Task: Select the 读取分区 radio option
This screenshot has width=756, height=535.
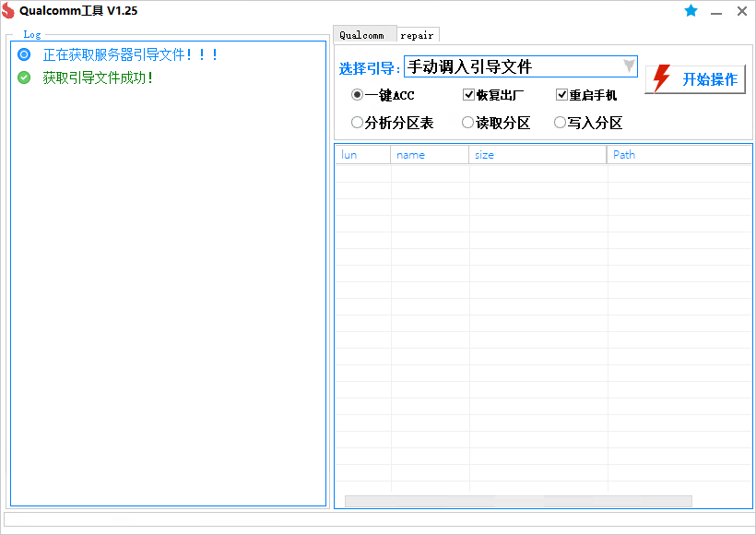Action: tap(467, 123)
